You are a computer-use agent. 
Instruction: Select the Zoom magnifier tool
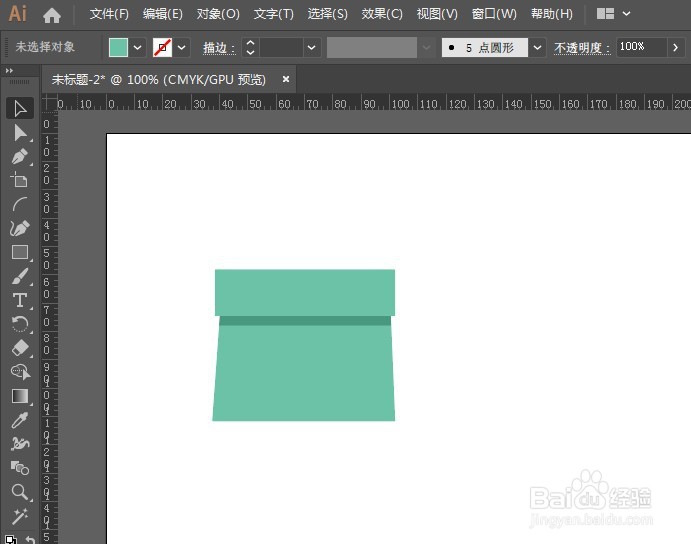[x=20, y=492]
